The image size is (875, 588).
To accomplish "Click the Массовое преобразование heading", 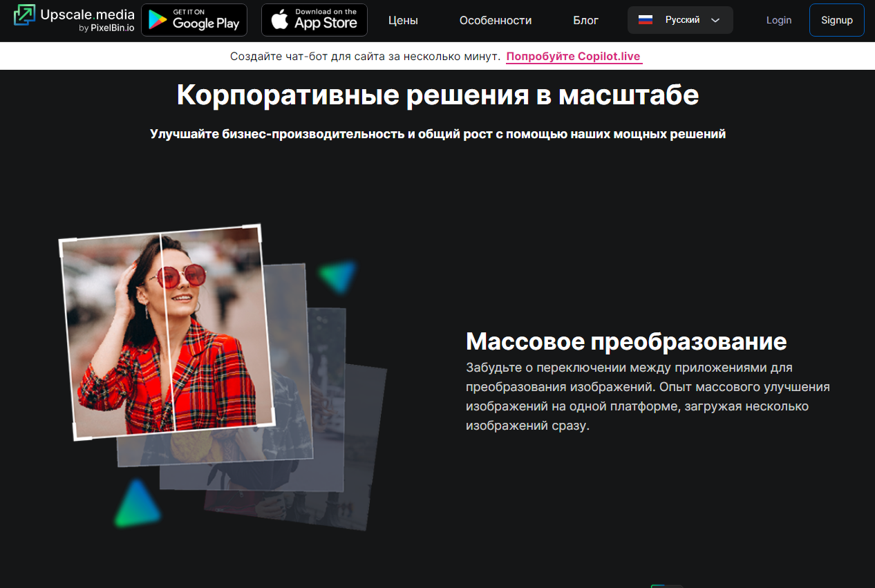I will click(x=626, y=341).
